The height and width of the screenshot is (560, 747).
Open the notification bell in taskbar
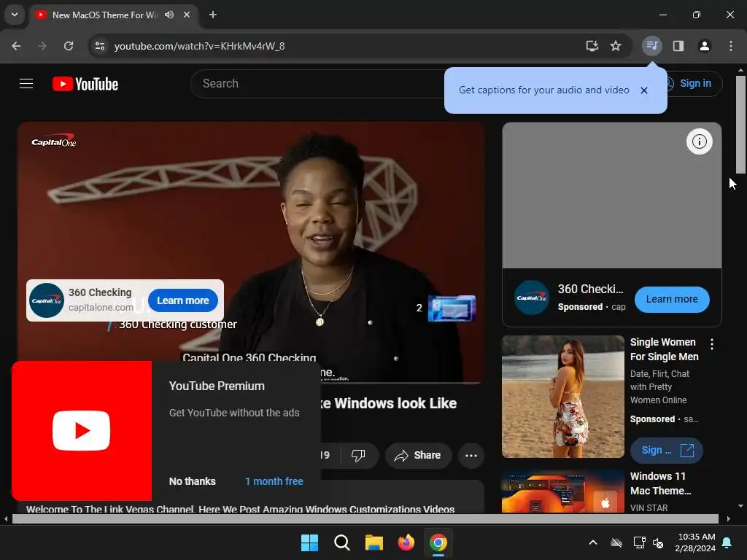coord(727,542)
